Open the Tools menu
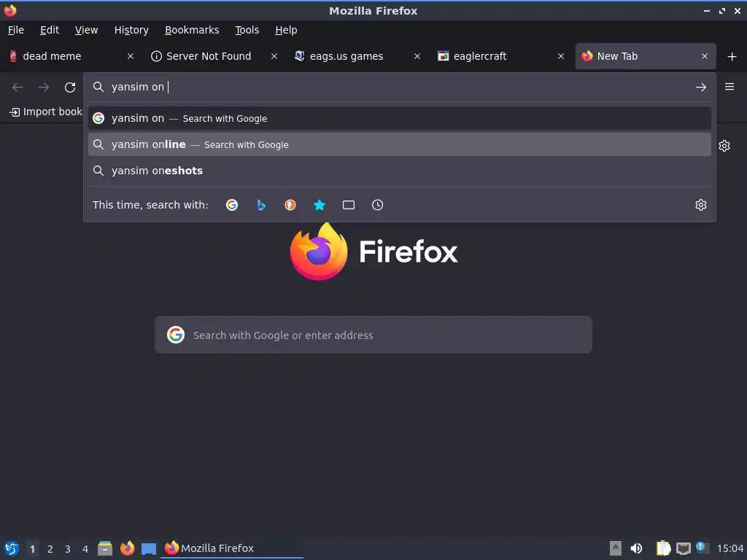This screenshot has width=747, height=560. 247,30
